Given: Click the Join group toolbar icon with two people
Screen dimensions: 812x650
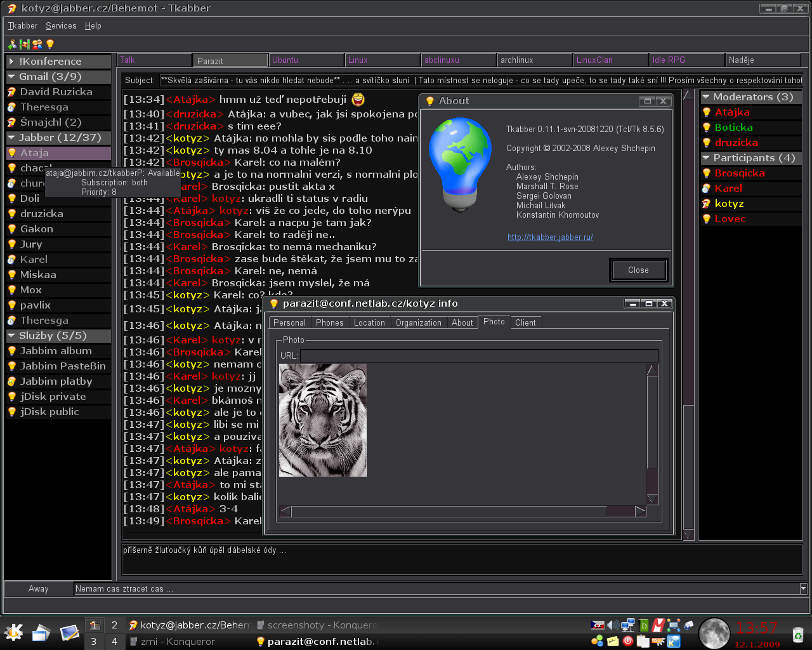Looking at the screenshot, I should coord(37,44).
